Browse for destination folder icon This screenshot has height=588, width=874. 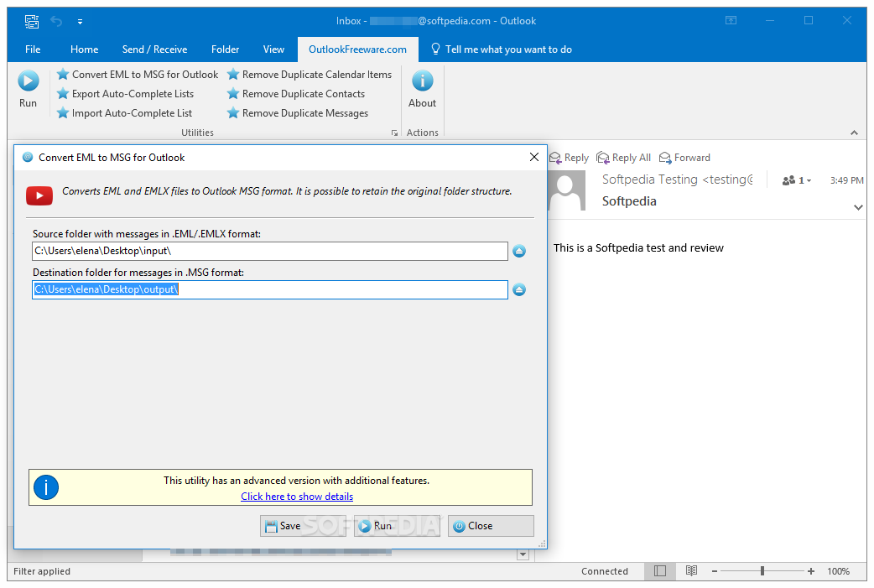(x=519, y=290)
